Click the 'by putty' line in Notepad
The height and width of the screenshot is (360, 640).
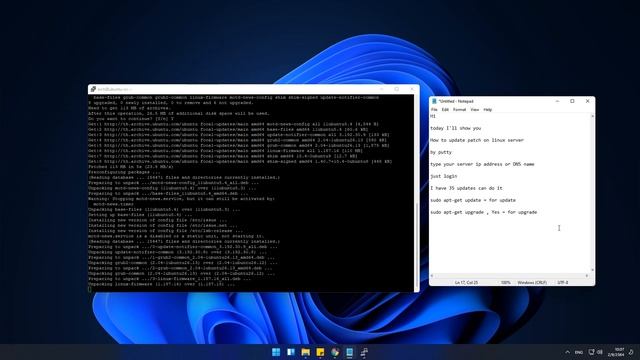(441, 152)
